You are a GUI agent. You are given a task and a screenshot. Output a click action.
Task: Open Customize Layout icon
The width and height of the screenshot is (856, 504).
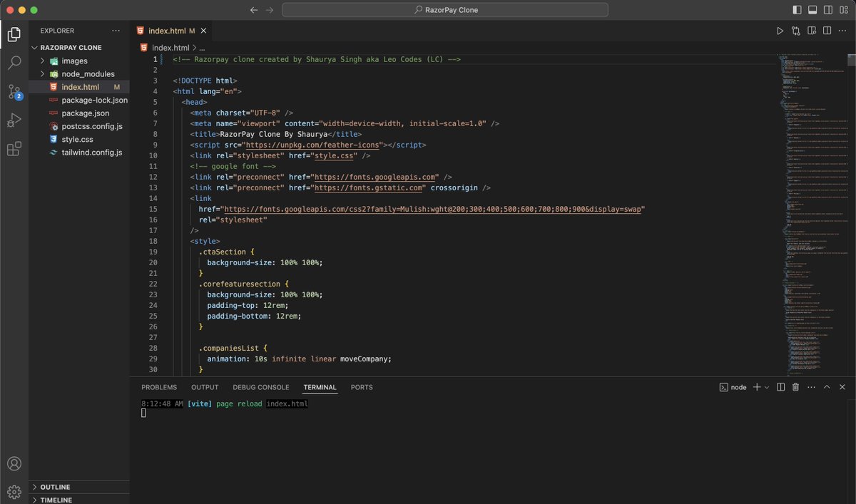coord(843,10)
